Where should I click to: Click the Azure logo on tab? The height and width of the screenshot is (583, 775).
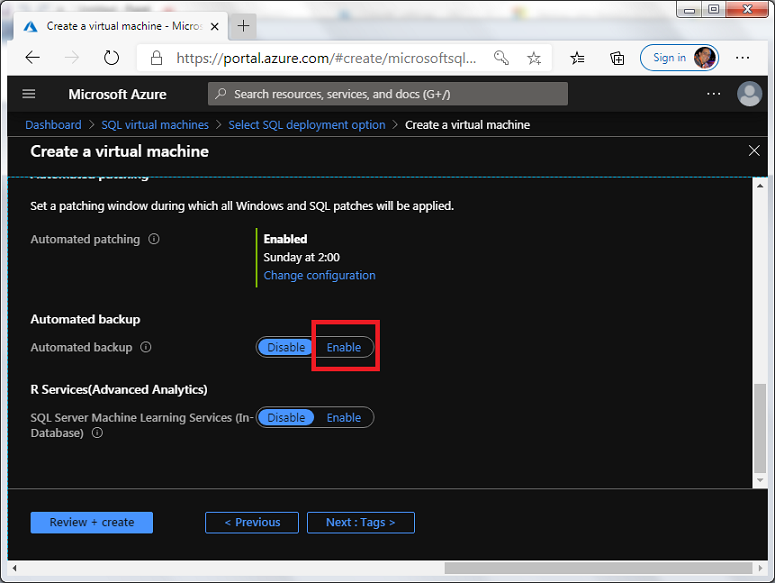click(31, 26)
